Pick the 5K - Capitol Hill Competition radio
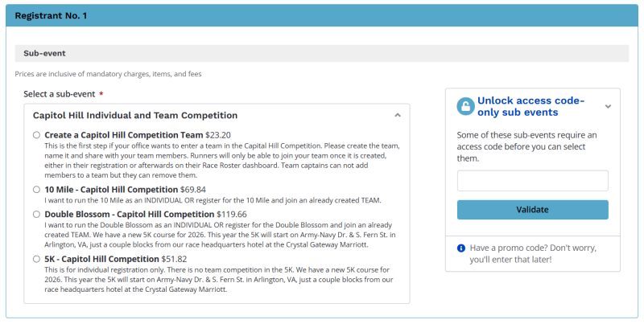Screen dimensions: 644x324 click(37, 260)
